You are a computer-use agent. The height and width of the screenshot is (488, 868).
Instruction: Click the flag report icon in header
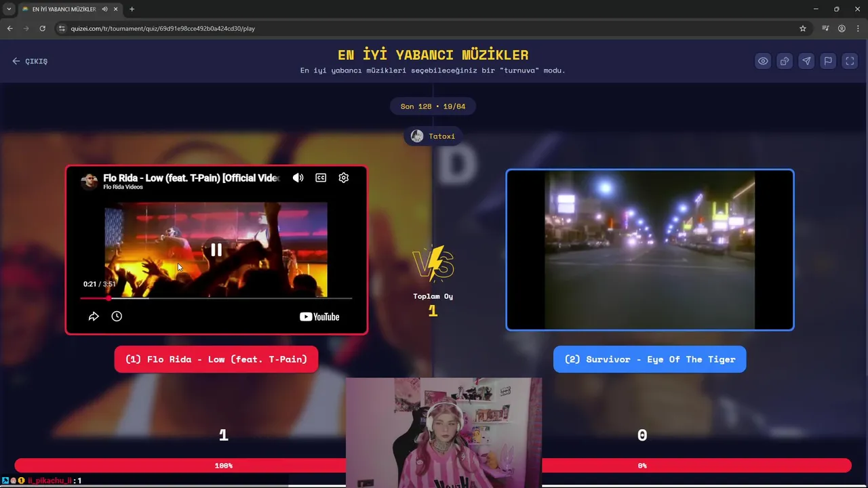[x=828, y=61]
